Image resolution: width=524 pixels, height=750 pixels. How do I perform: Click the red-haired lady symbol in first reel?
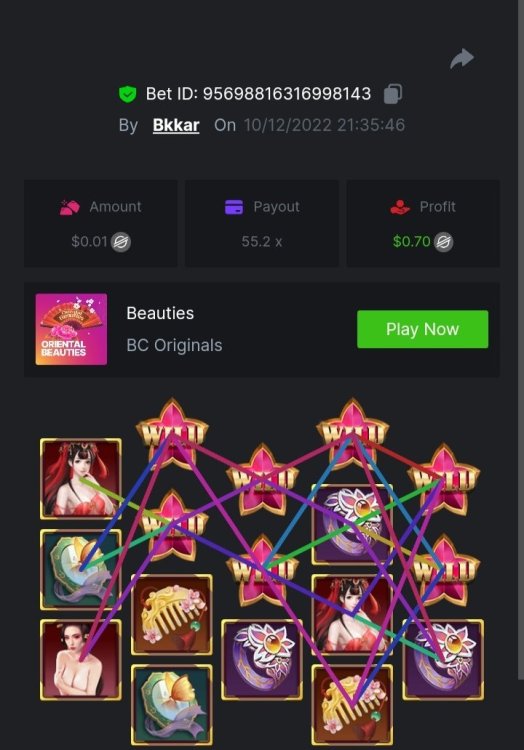coord(80,478)
